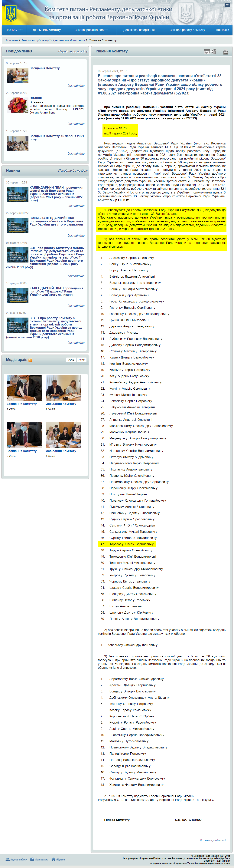Click До початку публікації link
Screen dimensions: 234x868
[213, 840]
